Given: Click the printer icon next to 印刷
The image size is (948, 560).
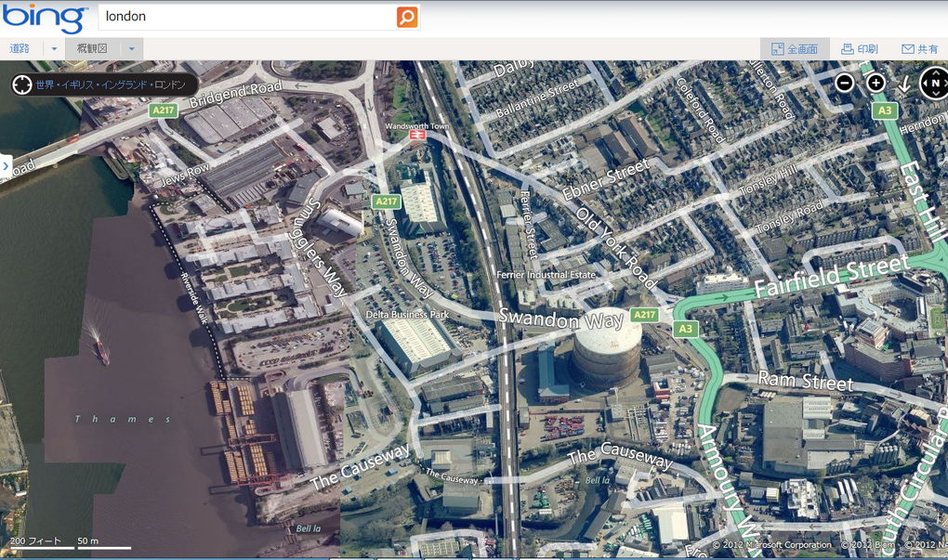Looking at the screenshot, I should click(x=846, y=48).
